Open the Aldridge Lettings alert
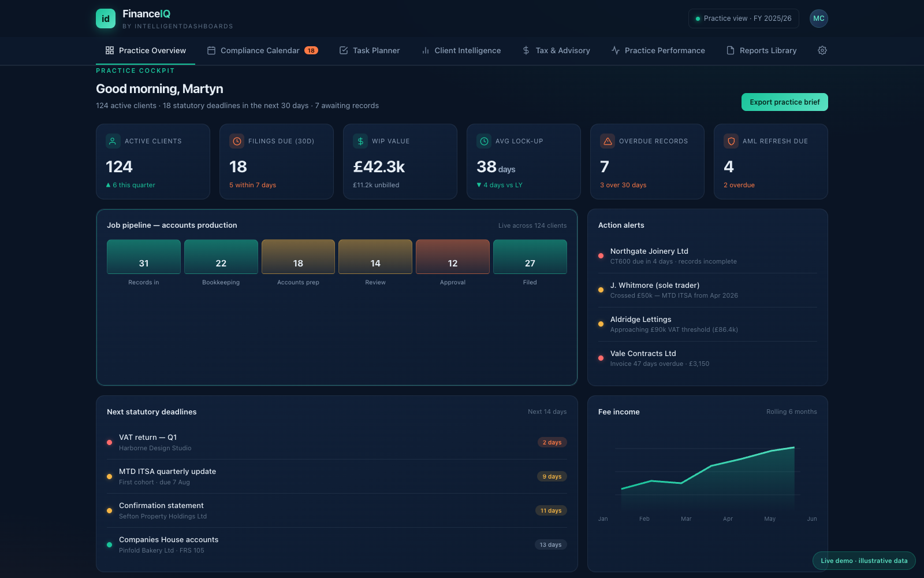Screen dimensions: 924x578 [x=707, y=324]
